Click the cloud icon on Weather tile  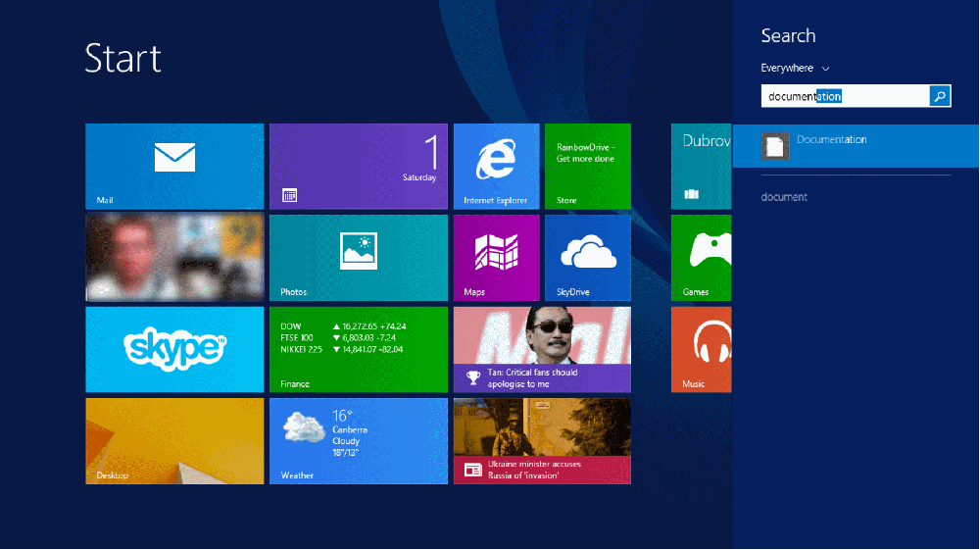(304, 427)
